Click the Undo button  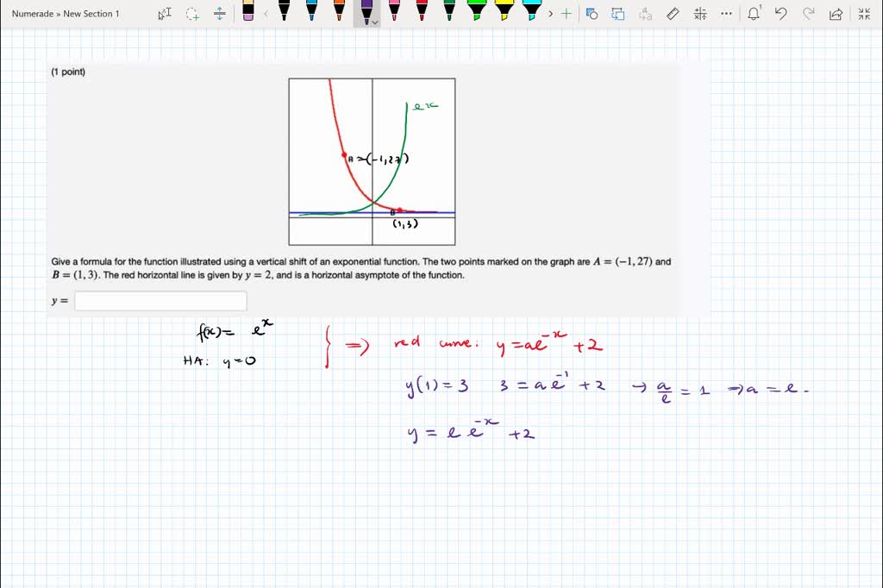[x=780, y=14]
